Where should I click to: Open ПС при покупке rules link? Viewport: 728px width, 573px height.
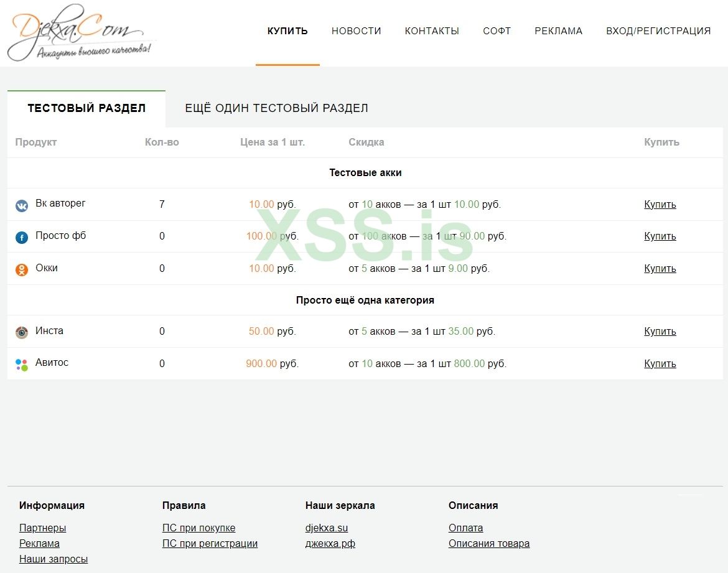(198, 528)
